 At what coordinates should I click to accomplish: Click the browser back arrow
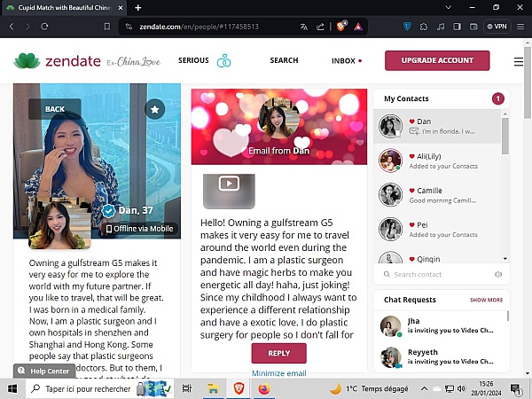click(x=12, y=27)
